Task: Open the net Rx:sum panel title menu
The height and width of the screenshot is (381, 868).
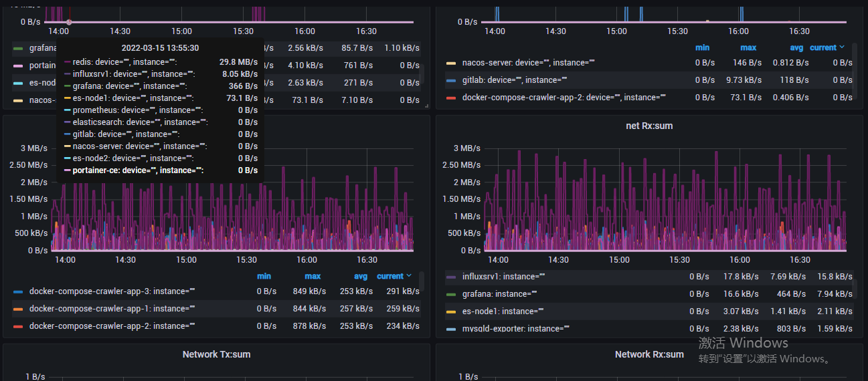Action: point(648,126)
